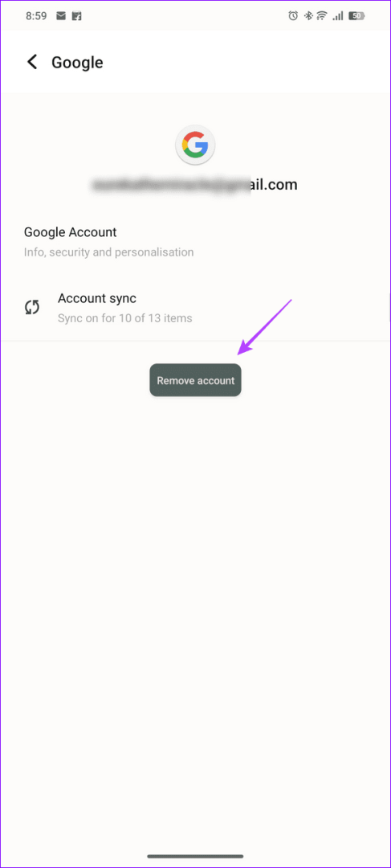The image size is (391, 868).
Task: Tap the Google Account heading text
Action: coord(70,232)
